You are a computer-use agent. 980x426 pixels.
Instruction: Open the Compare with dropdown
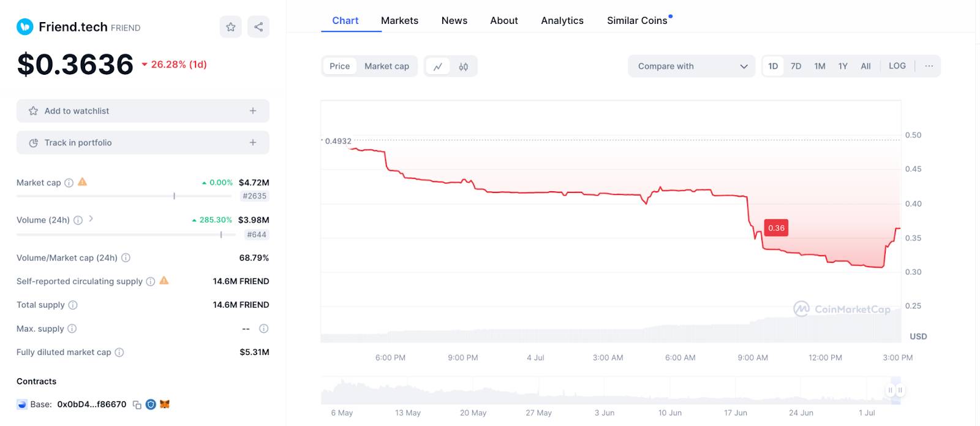(692, 66)
